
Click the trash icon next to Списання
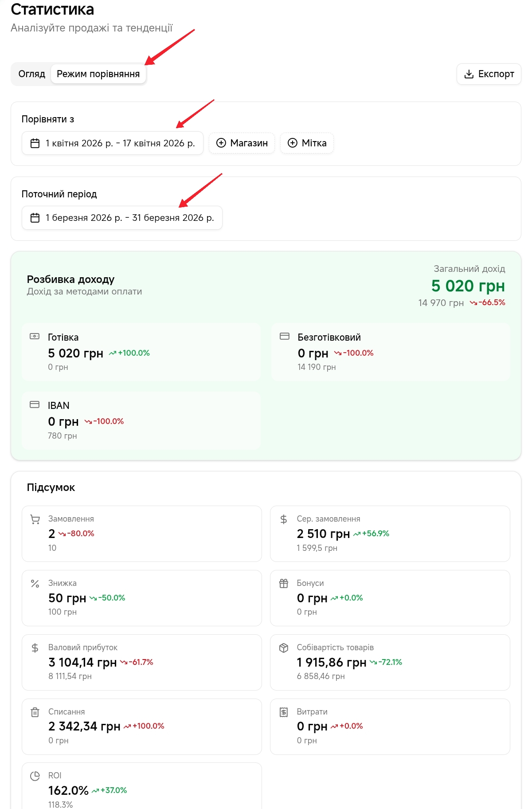[35, 712]
